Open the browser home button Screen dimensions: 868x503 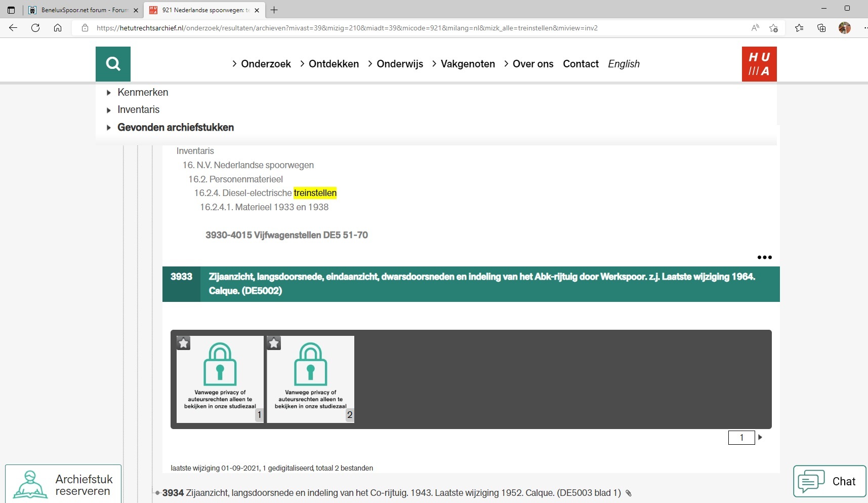coord(58,28)
